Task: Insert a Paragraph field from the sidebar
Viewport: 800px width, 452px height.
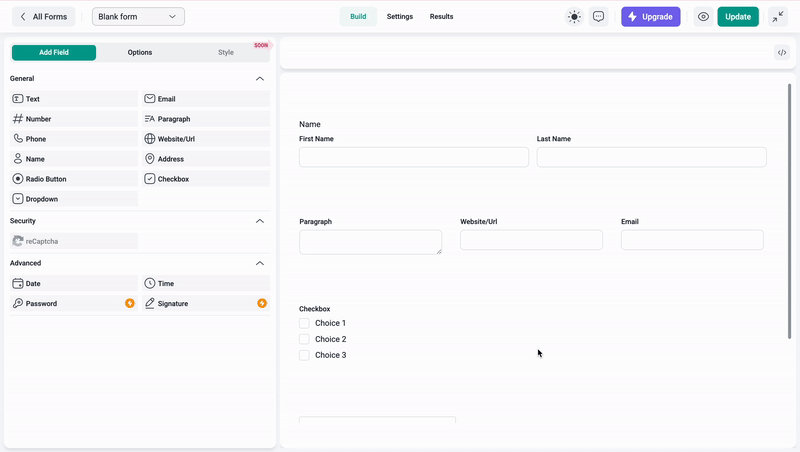Action: tap(206, 119)
